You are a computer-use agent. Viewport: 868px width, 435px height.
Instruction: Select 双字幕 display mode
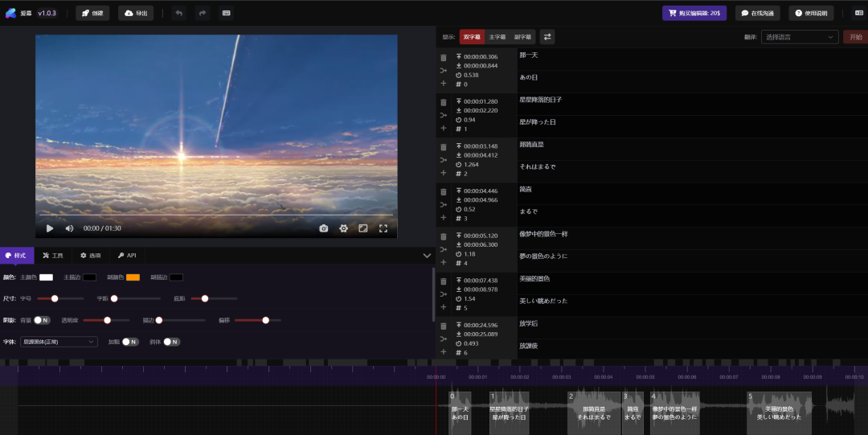click(473, 36)
